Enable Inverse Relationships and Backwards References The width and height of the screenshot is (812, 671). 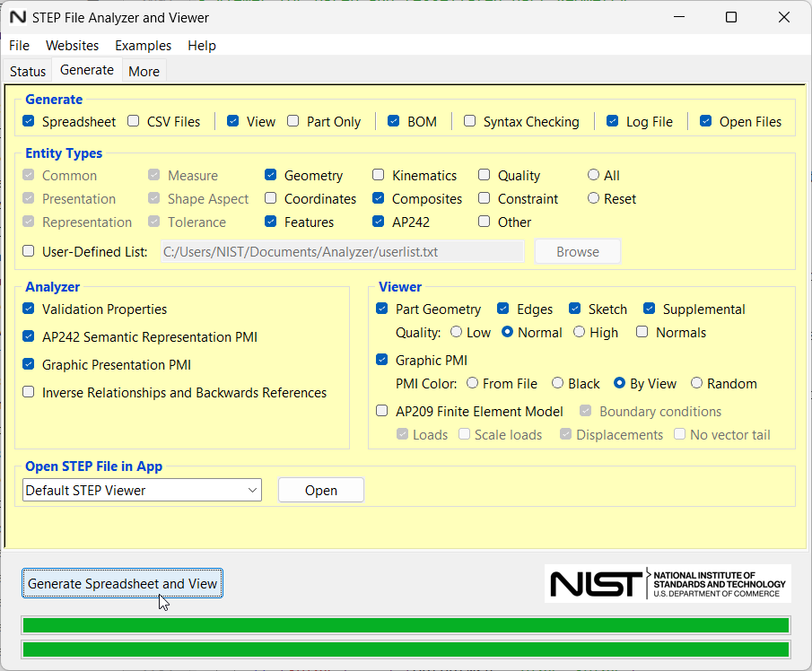tap(28, 392)
